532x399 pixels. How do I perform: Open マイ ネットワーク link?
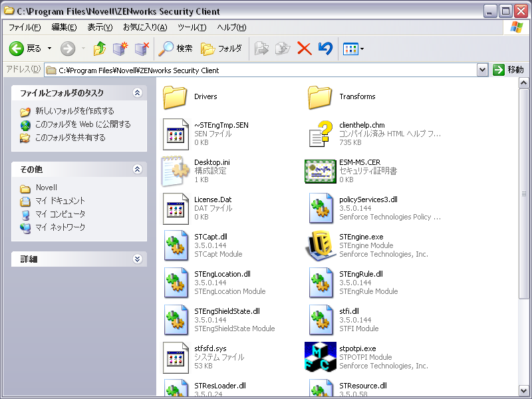[x=60, y=227]
